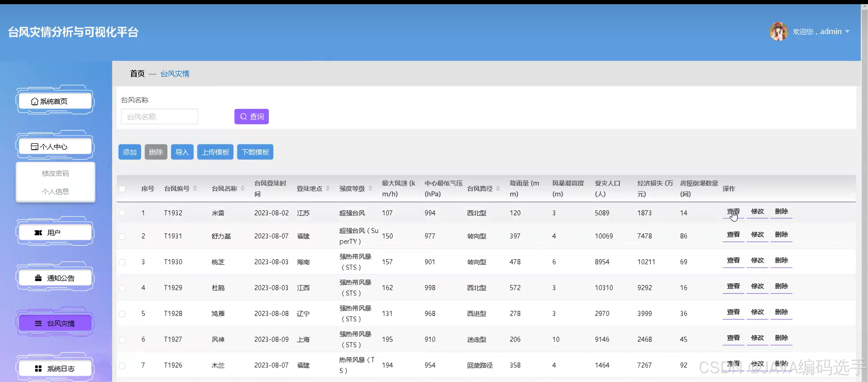Select the checkbox for row 3 桃芝
Screen dimensions: 868x382
point(122,262)
